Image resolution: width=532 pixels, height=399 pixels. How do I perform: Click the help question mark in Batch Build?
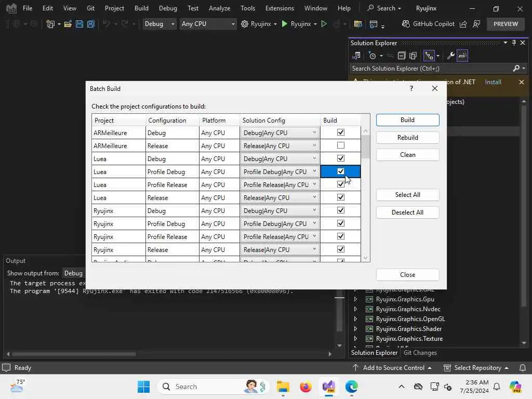coord(411,88)
